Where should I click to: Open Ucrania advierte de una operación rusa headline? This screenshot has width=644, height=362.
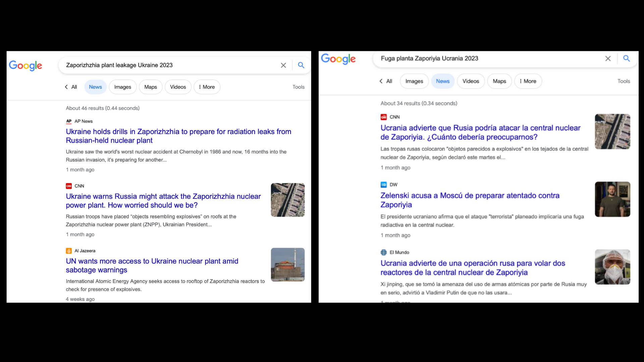473,268
